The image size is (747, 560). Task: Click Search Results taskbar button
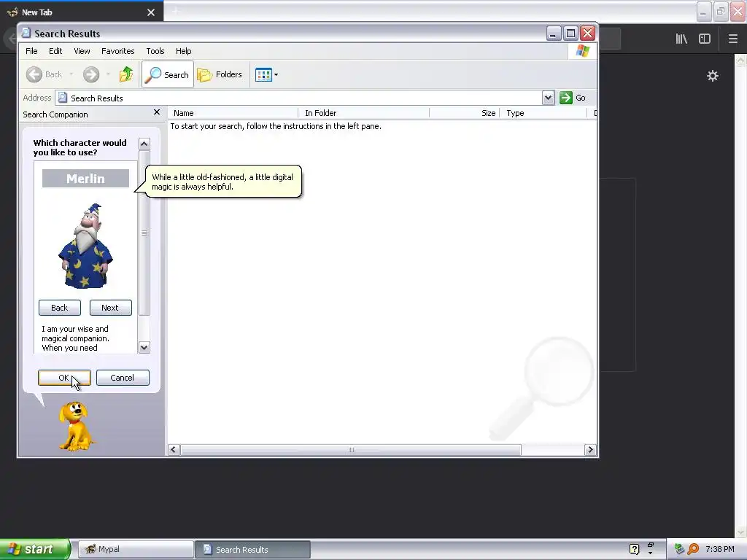click(253, 549)
